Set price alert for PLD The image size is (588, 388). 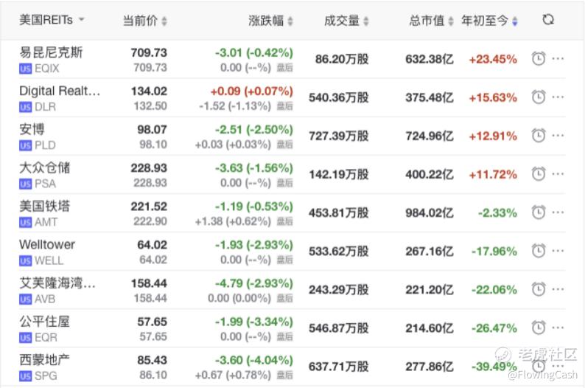tap(539, 136)
